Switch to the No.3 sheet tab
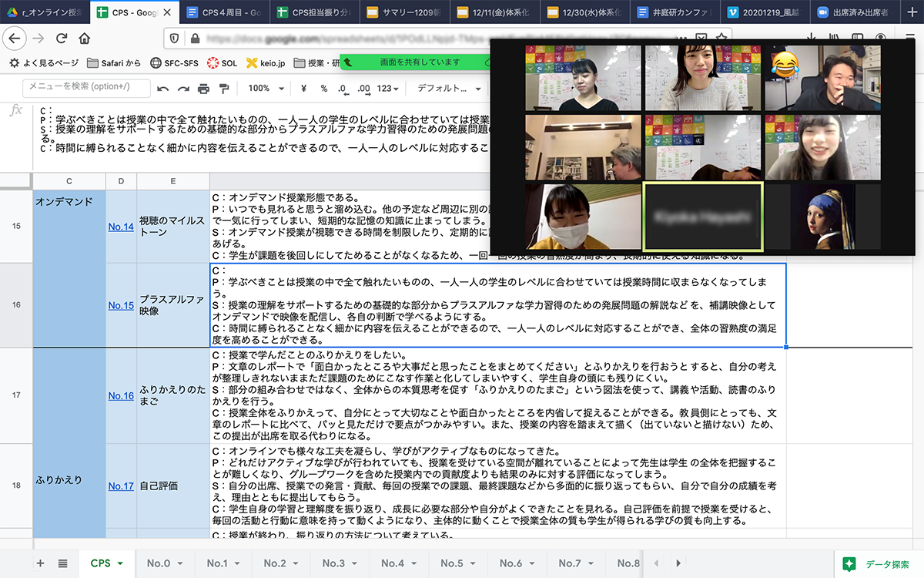This screenshot has width=924, height=578. click(339, 563)
